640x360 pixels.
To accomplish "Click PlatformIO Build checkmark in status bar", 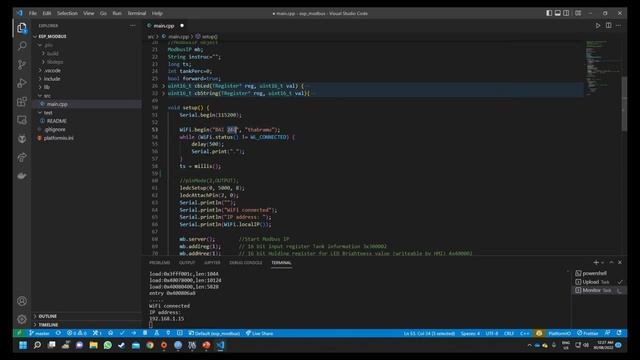I will click(x=122, y=333).
